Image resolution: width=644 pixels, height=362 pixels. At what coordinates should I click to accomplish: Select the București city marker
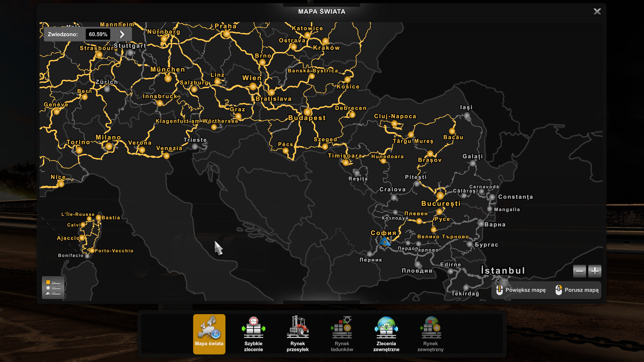click(440, 195)
